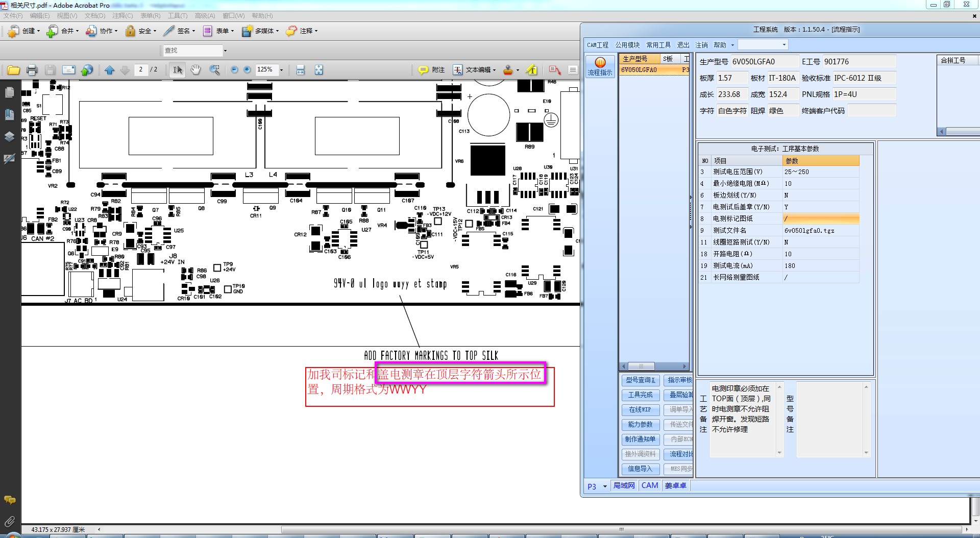Open the Signatures panel in left sidebar
This screenshot has height=538, width=980.
point(9,159)
